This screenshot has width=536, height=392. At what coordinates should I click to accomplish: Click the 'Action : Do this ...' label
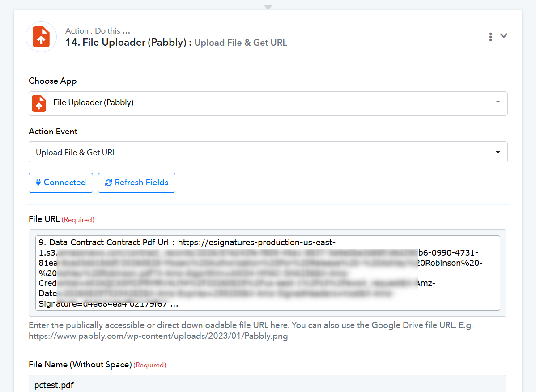pyautogui.click(x=98, y=31)
